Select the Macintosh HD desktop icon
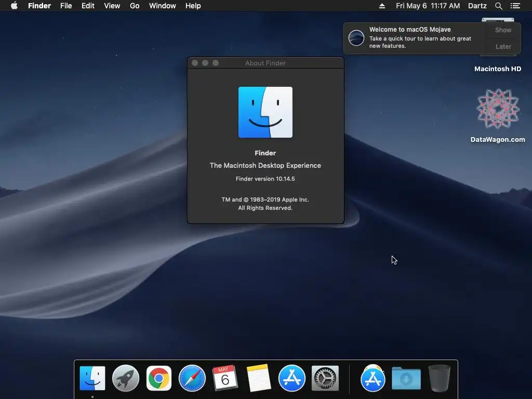 [498, 69]
